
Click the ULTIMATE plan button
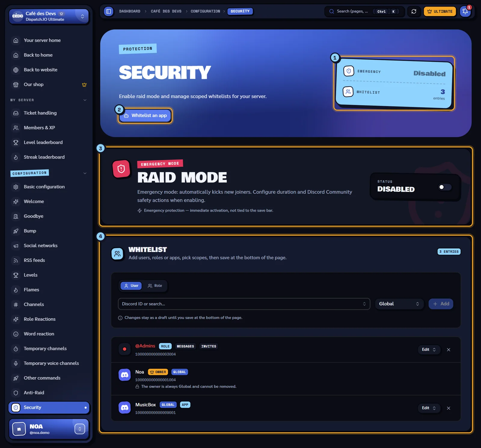pyautogui.click(x=440, y=11)
